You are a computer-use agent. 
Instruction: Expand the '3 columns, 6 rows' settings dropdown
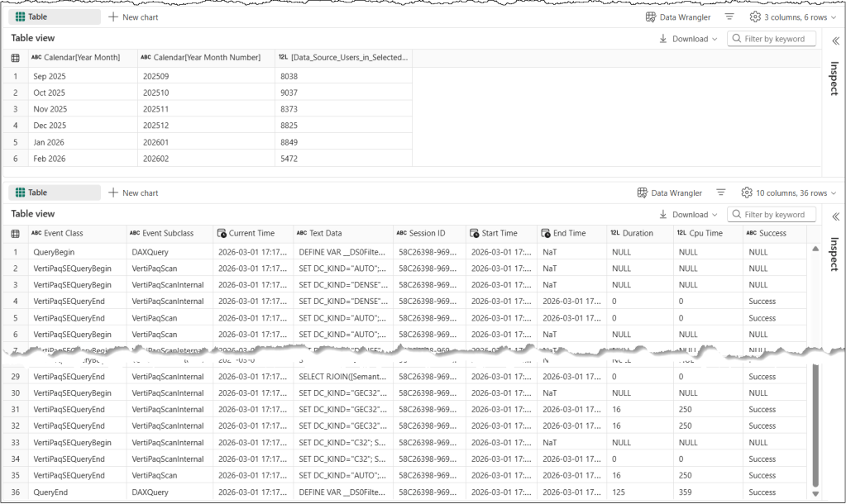pyautogui.click(x=793, y=17)
